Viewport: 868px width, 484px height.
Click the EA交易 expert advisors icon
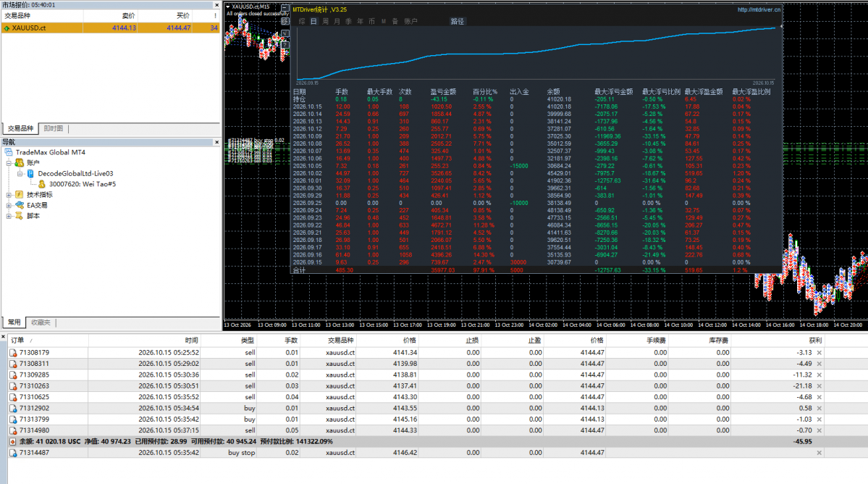pos(20,205)
